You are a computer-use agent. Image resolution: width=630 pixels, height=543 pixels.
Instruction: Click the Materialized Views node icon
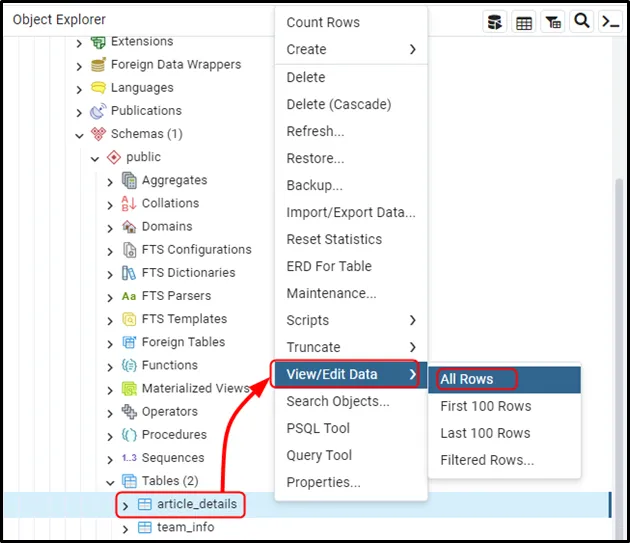129,389
